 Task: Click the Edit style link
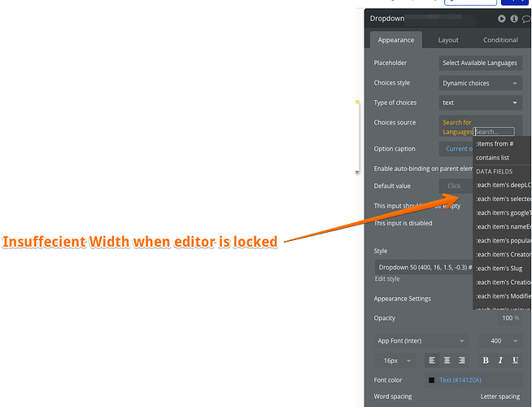387,278
